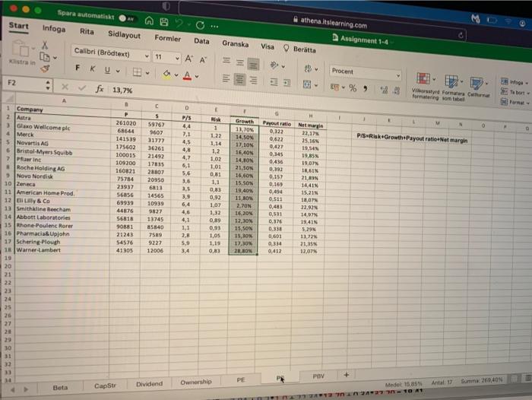This screenshot has height=400, width=532.
Task: Open the Infoga ribbon tab
Action: coord(54,29)
